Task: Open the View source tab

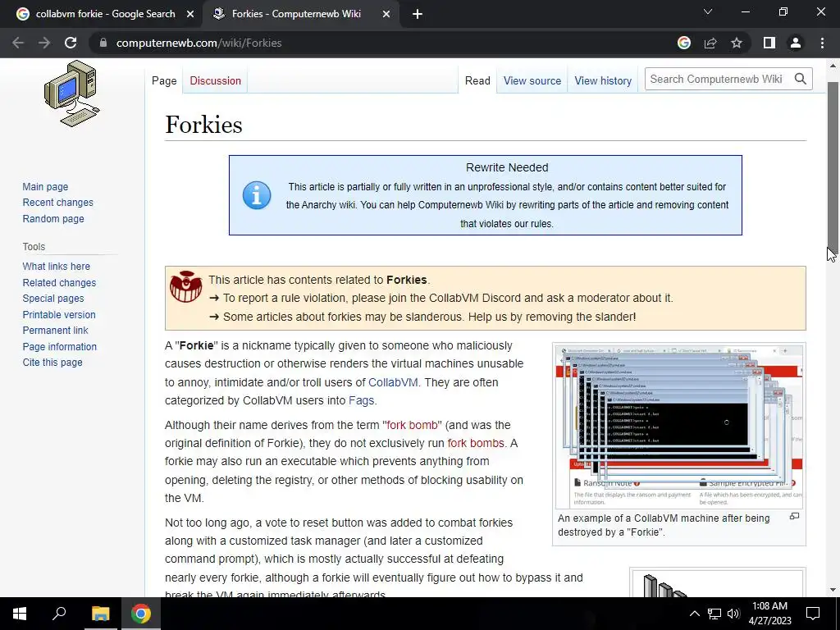Action: click(532, 80)
